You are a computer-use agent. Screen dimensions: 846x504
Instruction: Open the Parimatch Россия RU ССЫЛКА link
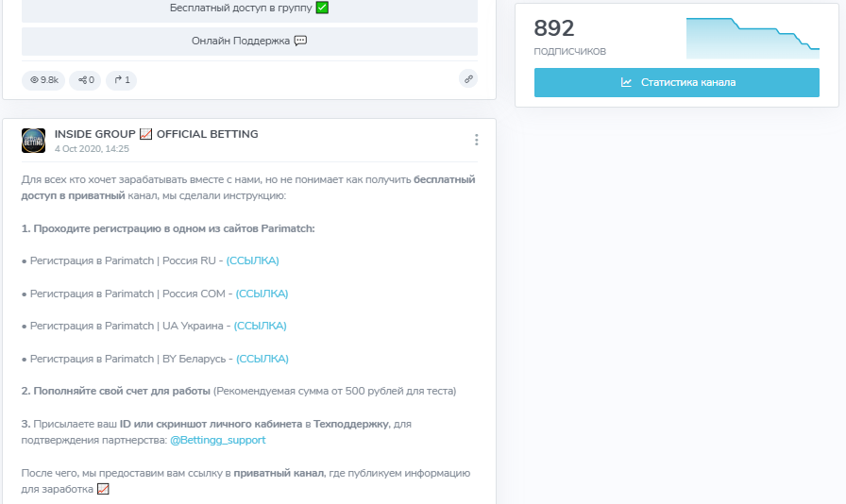[x=252, y=260]
